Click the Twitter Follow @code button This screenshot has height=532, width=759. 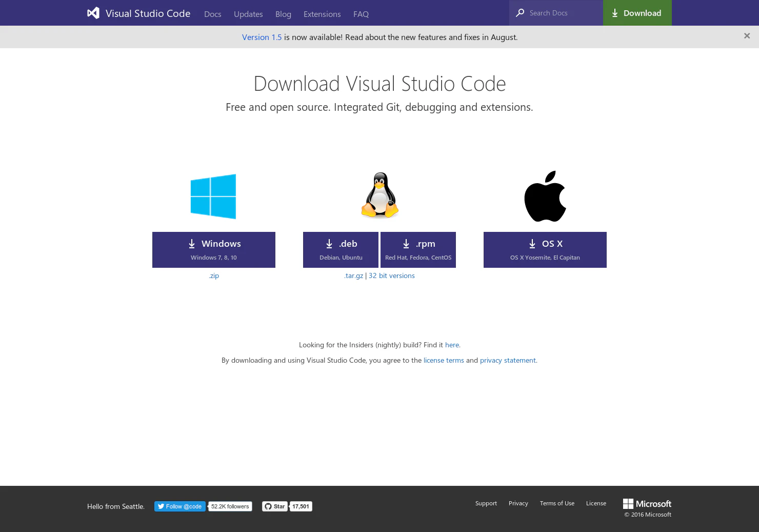tap(180, 506)
